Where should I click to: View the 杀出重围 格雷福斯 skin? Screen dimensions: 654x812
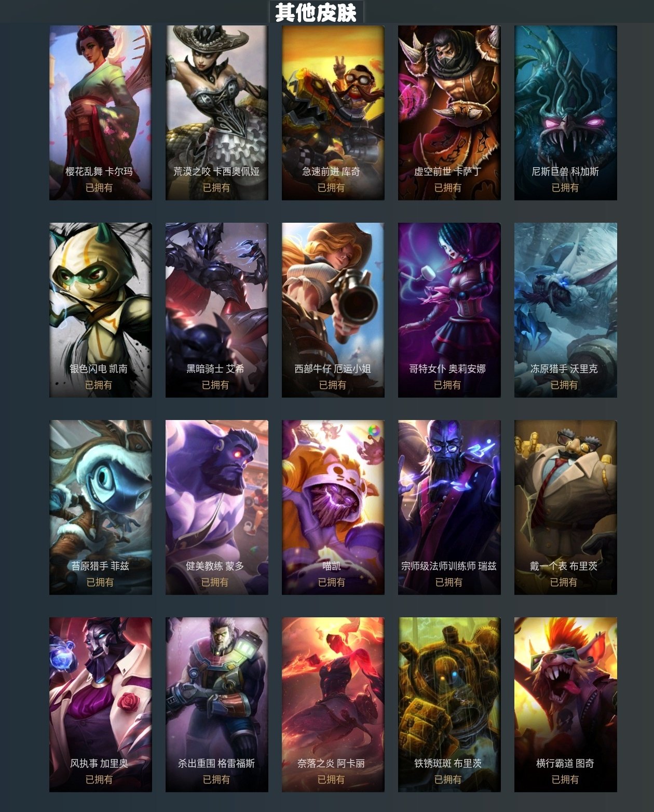point(217,705)
